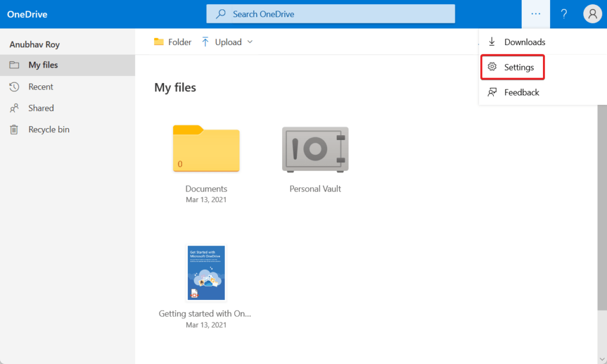
Task: Open the Documents folder
Action: pos(206,149)
